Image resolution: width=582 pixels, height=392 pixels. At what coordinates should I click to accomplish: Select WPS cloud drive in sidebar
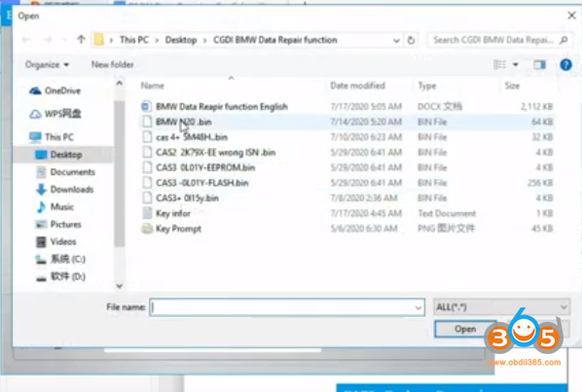(x=55, y=114)
